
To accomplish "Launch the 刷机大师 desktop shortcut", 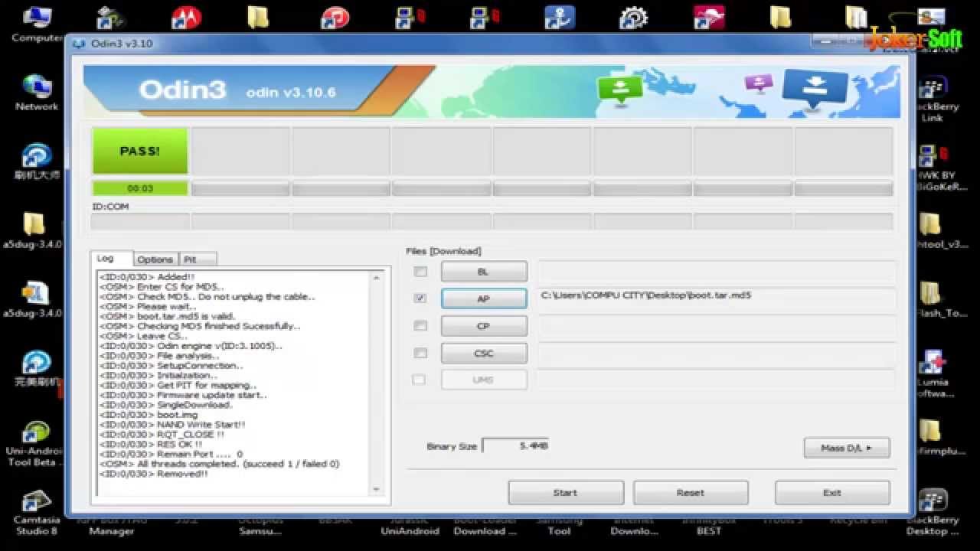I will pyautogui.click(x=36, y=162).
